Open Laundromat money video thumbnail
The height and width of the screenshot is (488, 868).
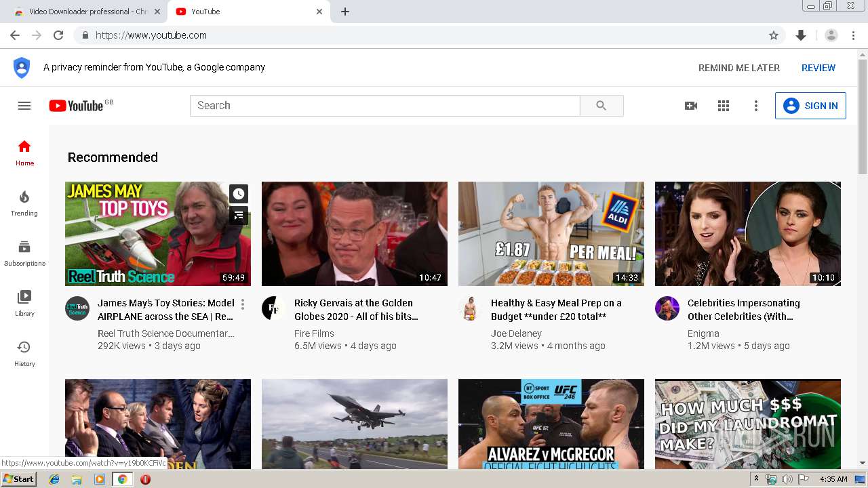(x=748, y=424)
